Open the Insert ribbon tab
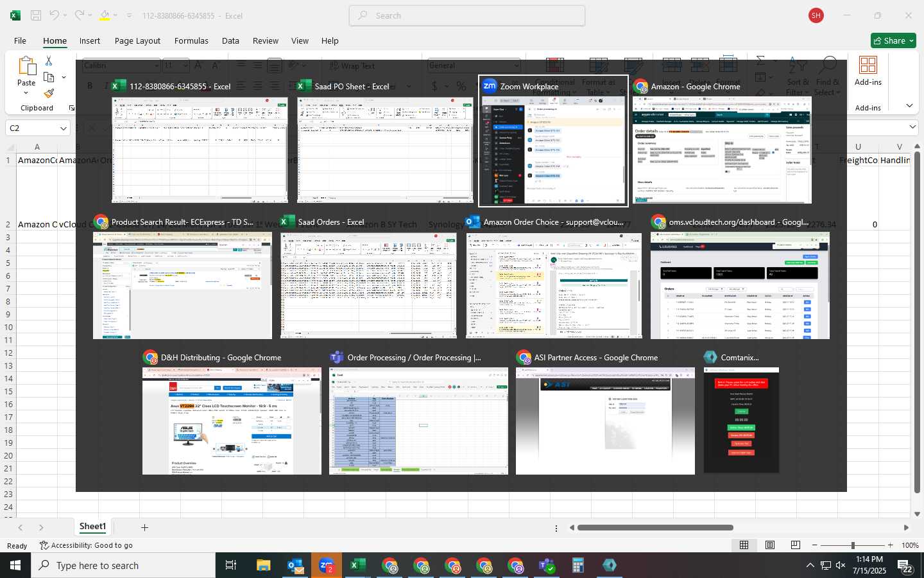The height and width of the screenshot is (578, 924). [x=90, y=40]
